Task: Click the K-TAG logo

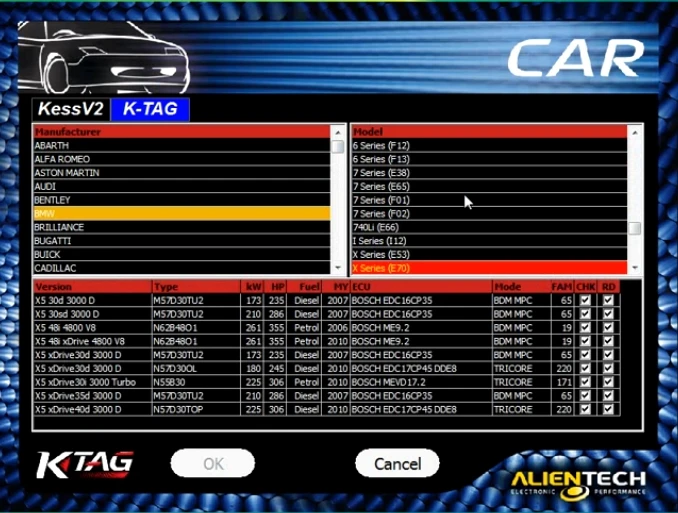Action: coord(85,465)
